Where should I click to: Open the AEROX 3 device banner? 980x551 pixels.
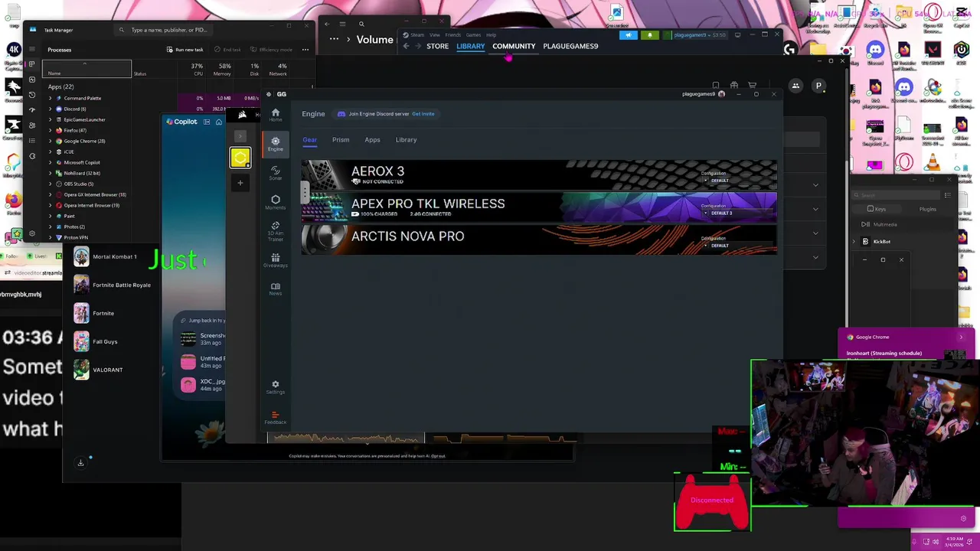click(539, 175)
